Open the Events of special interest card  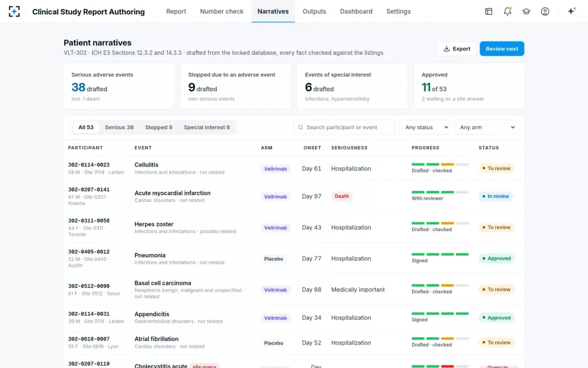352,86
